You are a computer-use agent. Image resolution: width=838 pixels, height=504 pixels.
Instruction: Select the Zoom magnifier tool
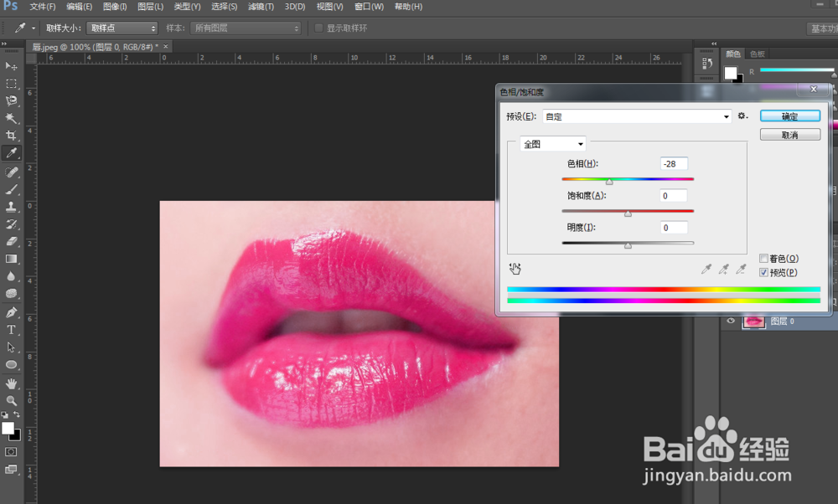click(x=12, y=401)
